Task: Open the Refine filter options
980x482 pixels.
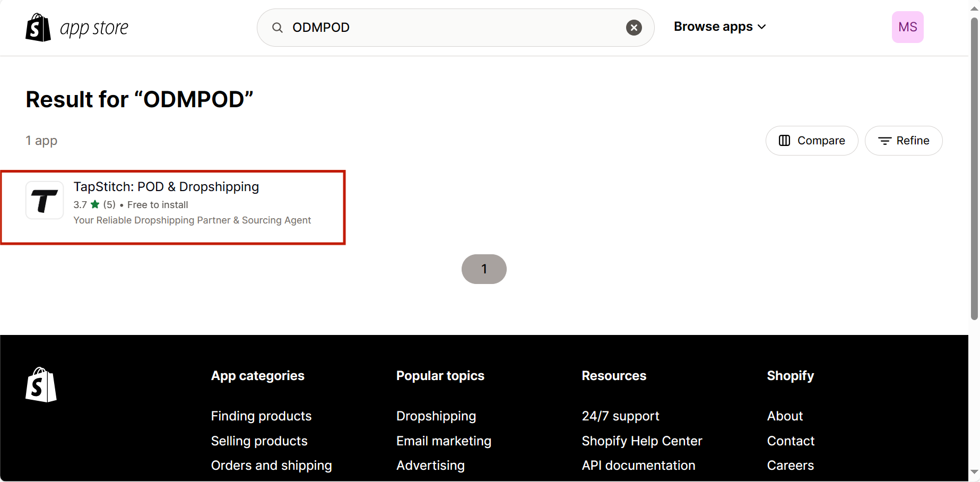Action: 903,141
